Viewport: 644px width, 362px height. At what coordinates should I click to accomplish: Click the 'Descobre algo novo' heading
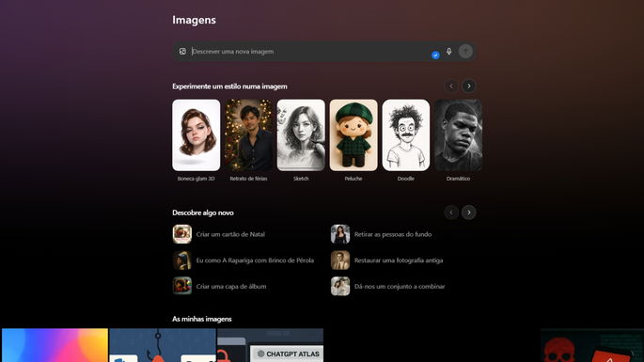pyautogui.click(x=203, y=212)
